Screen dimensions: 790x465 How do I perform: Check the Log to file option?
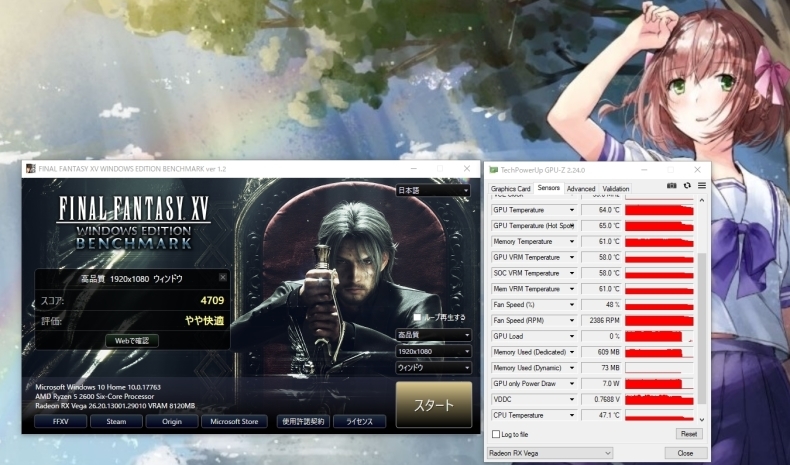496,434
